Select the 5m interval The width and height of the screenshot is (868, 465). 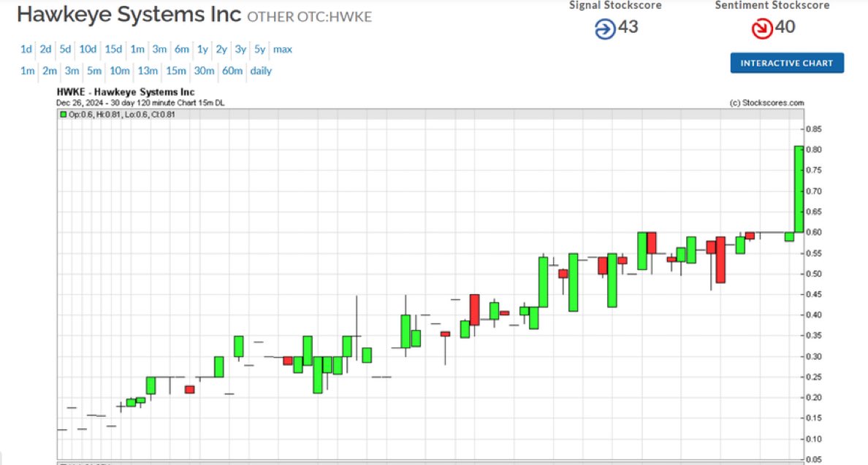(x=94, y=71)
